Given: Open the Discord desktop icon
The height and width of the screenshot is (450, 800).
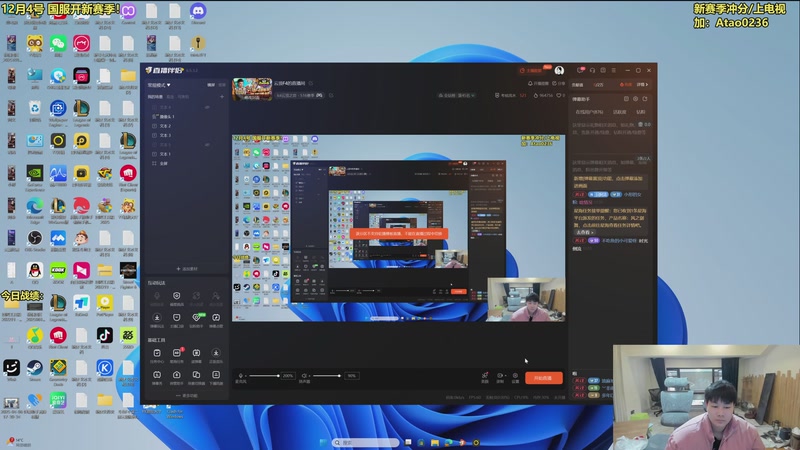Looking at the screenshot, I should click(198, 11).
